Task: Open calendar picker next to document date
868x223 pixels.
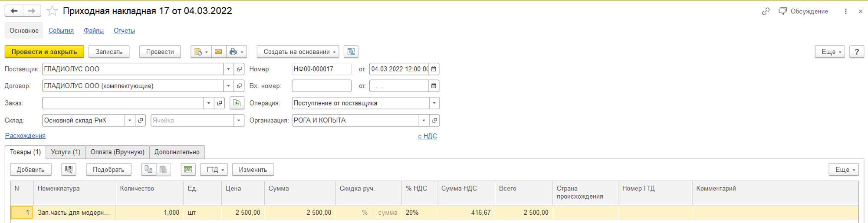Action: tap(434, 69)
